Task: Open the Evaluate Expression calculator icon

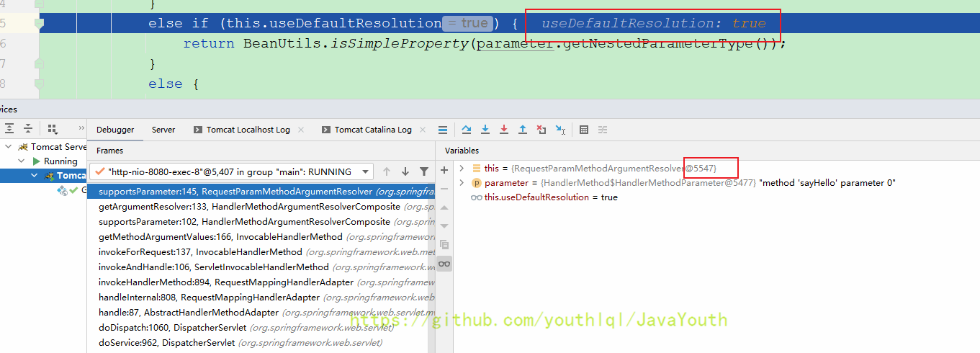Action: (584, 130)
